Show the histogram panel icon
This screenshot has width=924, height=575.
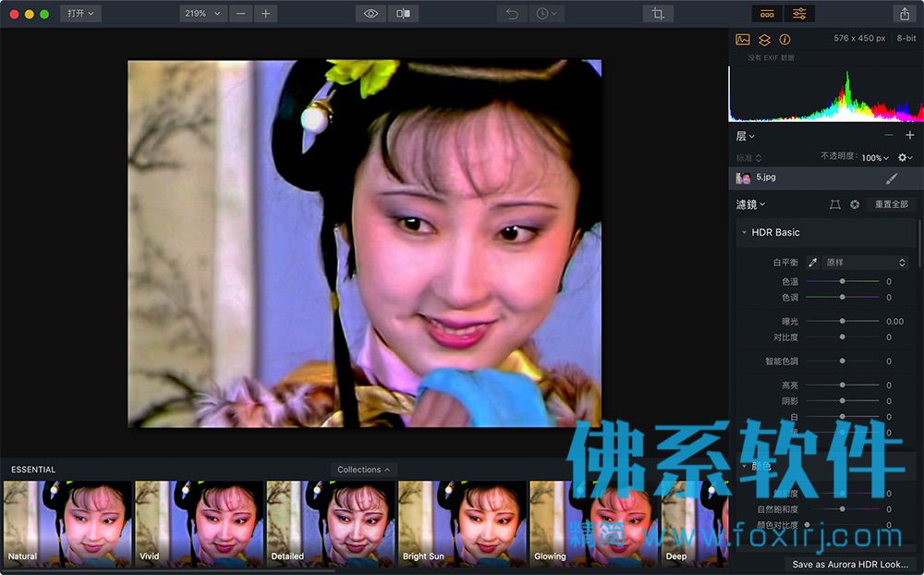743,40
